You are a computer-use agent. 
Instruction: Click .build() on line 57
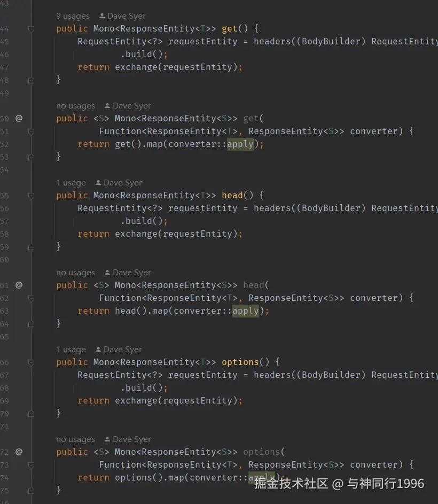point(142,221)
